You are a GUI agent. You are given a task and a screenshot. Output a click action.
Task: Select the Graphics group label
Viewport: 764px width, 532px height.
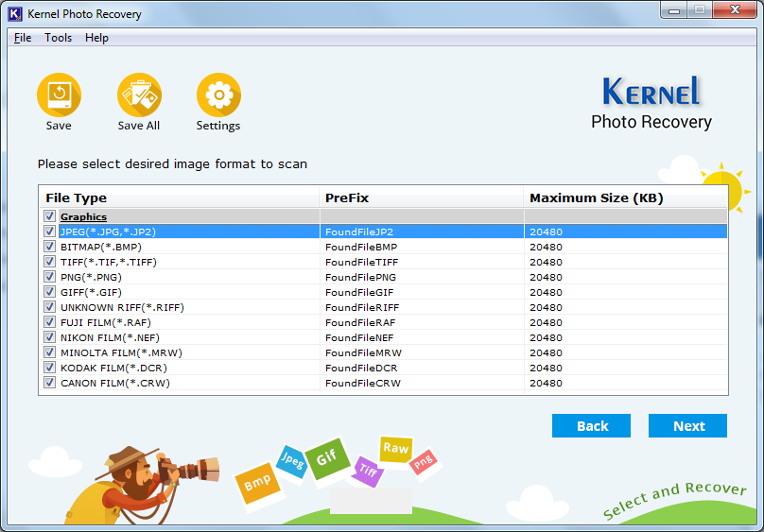click(83, 216)
